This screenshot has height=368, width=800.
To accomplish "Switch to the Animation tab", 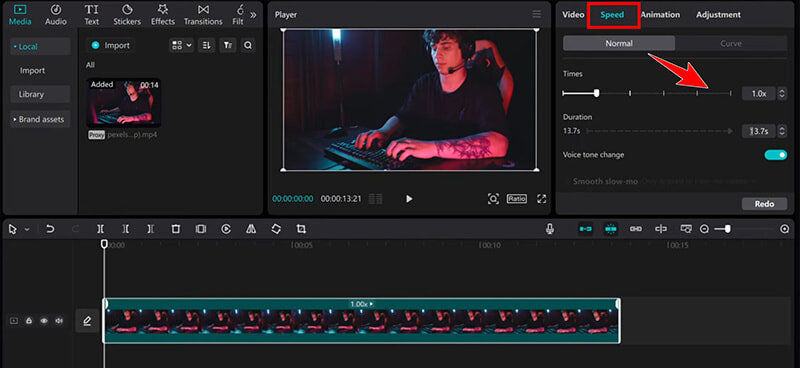I will pyautogui.click(x=660, y=15).
